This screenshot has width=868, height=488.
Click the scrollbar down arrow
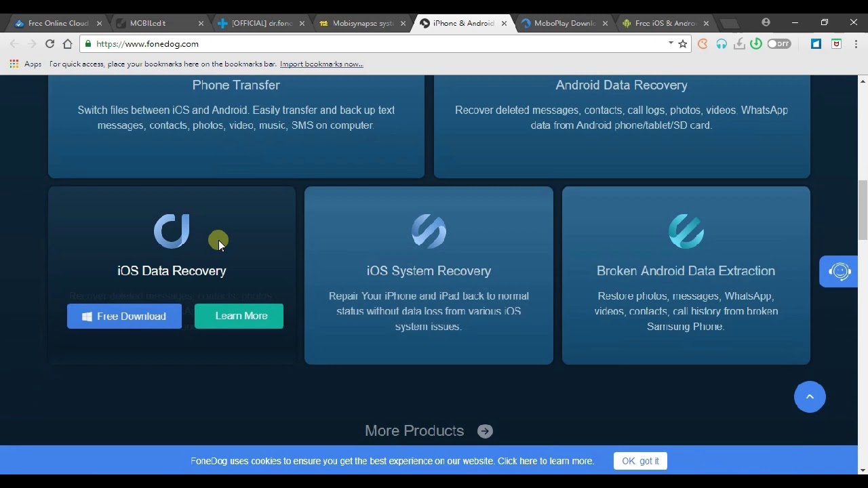[x=863, y=470]
